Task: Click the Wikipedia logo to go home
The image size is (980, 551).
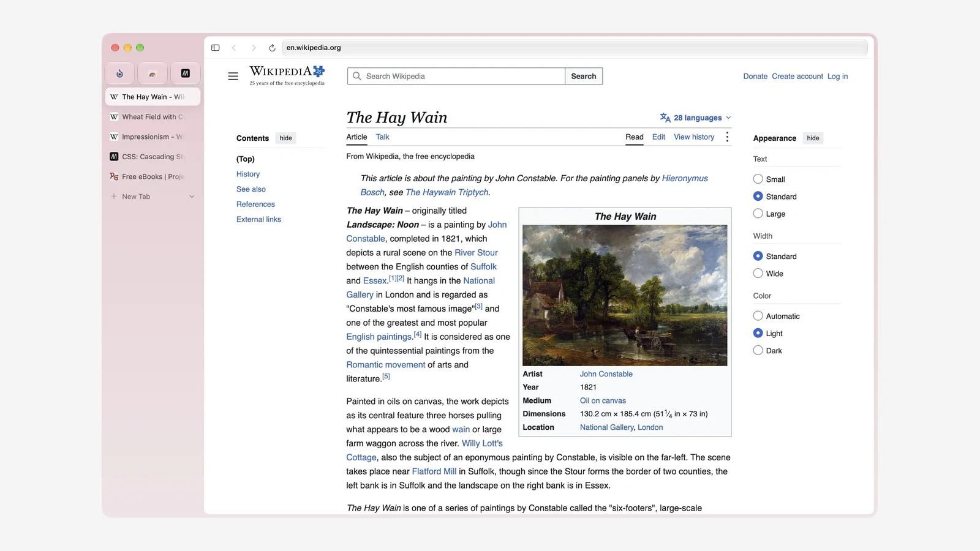Action: tap(287, 76)
